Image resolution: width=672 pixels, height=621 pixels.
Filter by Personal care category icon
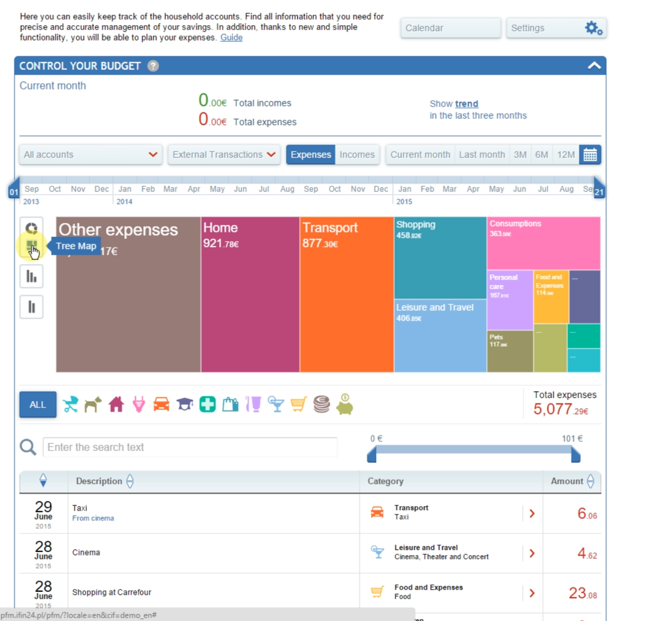[253, 404]
